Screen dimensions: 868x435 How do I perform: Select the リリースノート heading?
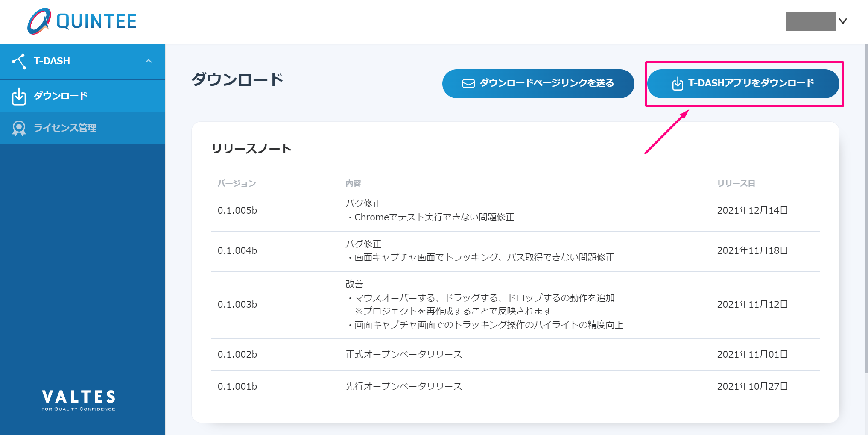tap(252, 148)
